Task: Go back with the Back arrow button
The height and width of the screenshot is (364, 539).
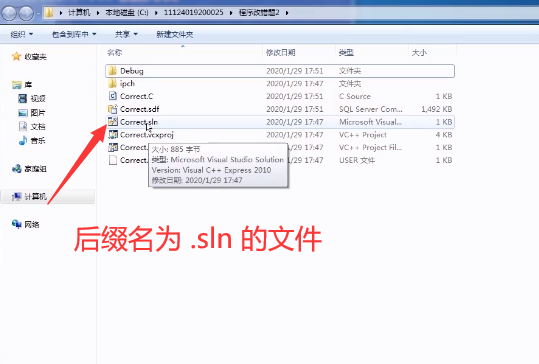Action: pyautogui.click(x=9, y=13)
